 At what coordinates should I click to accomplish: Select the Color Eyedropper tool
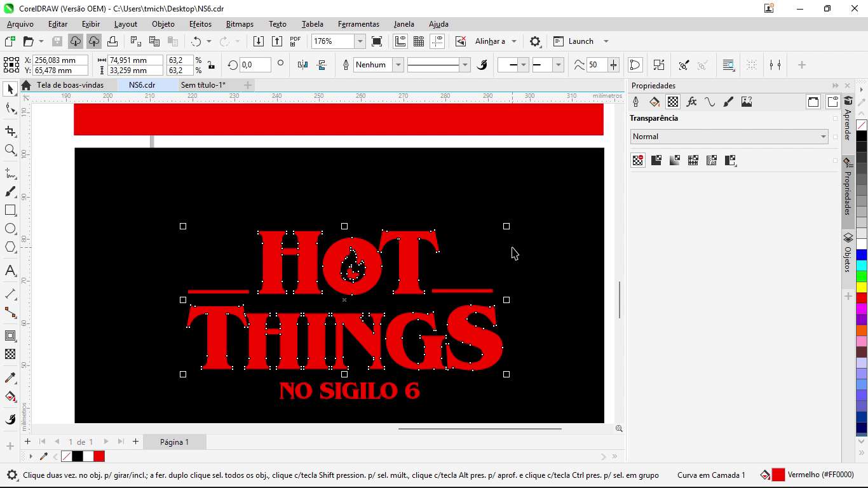[x=10, y=378]
